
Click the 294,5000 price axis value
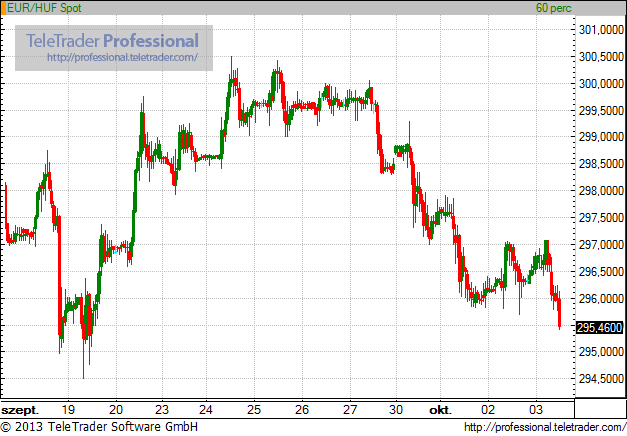point(601,378)
